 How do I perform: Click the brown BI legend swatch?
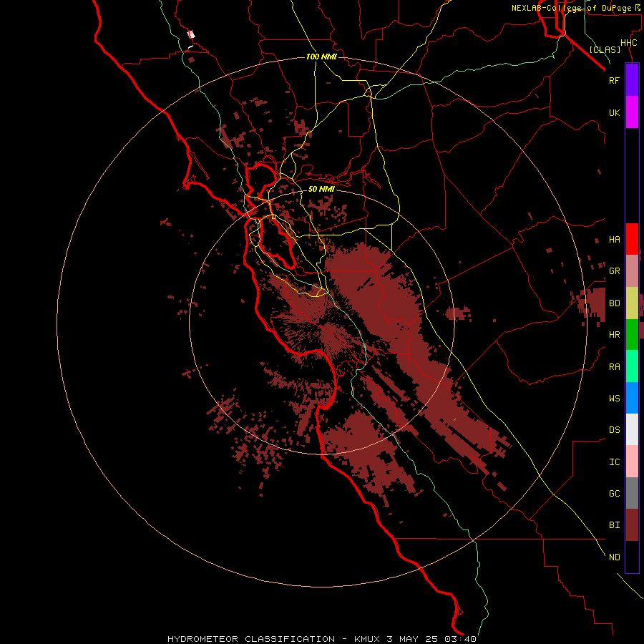coord(632,525)
